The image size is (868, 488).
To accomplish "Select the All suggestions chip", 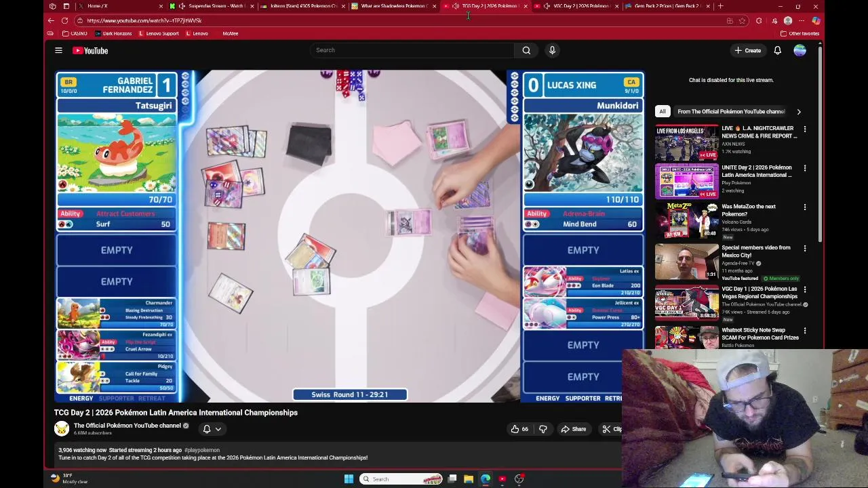I will coord(663,111).
